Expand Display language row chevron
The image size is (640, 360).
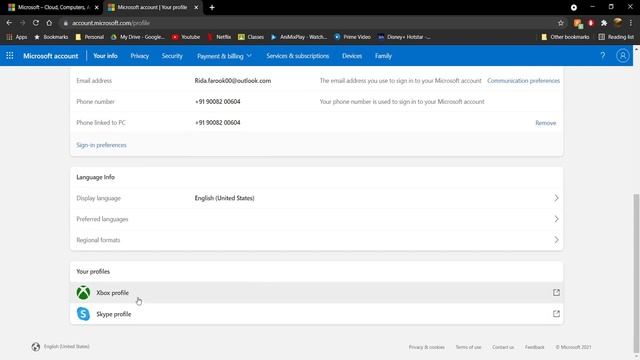(x=556, y=198)
